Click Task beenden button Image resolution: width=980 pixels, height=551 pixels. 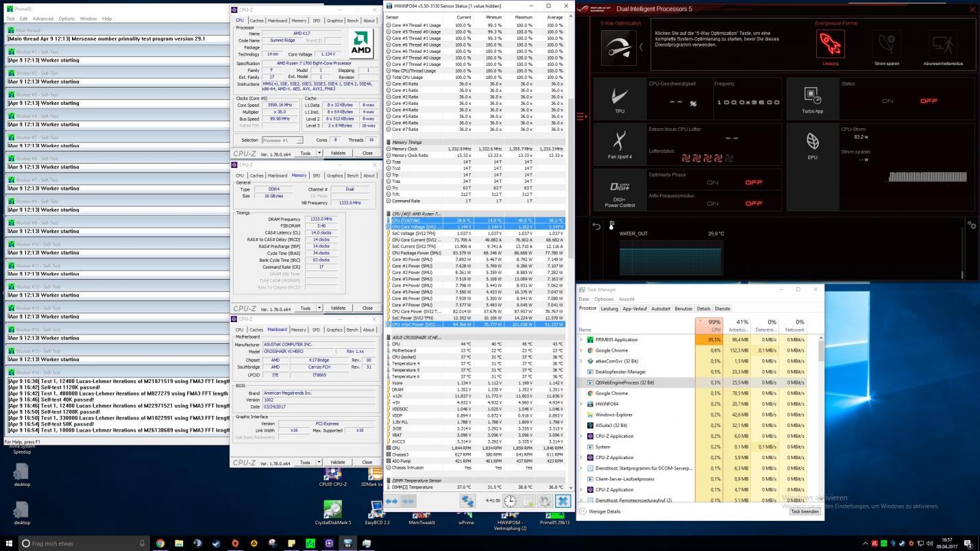(805, 511)
